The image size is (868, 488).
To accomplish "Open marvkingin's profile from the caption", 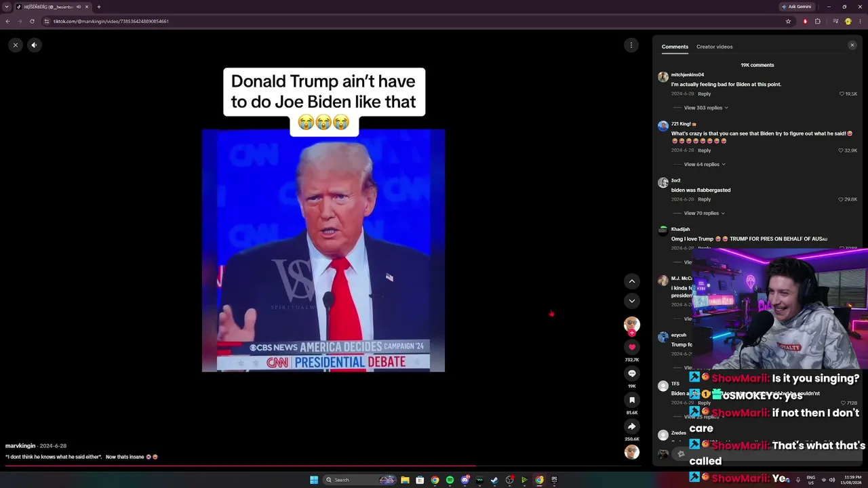I will coord(20,446).
